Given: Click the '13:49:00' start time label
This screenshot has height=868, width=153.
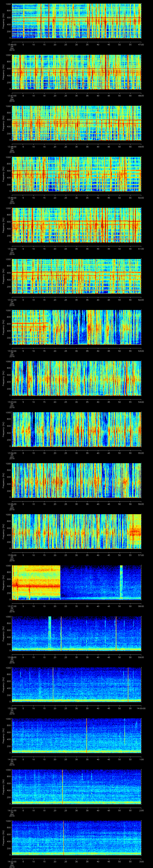Looking at the screenshot, I should pyautogui.click(x=12, y=197).
